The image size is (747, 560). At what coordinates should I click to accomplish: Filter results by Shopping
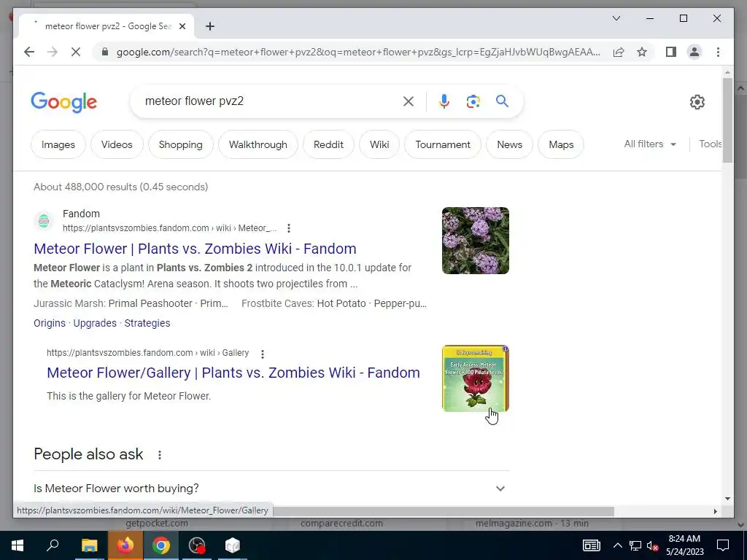(x=181, y=144)
